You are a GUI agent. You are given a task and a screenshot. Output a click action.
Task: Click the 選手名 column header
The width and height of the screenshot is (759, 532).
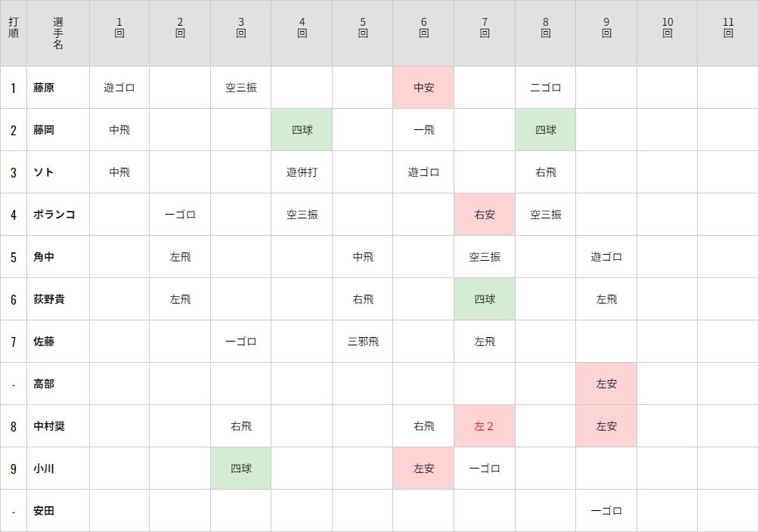point(58,33)
